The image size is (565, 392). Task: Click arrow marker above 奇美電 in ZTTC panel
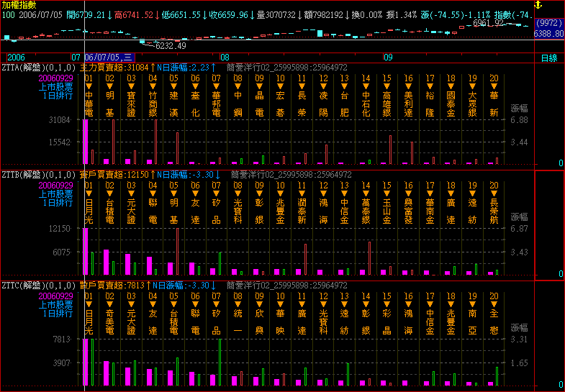pyautogui.click(x=109, y=304)
